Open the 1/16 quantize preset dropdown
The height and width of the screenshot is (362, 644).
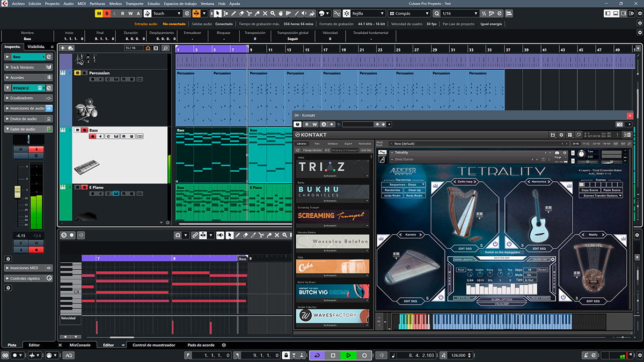coord(459,13)
